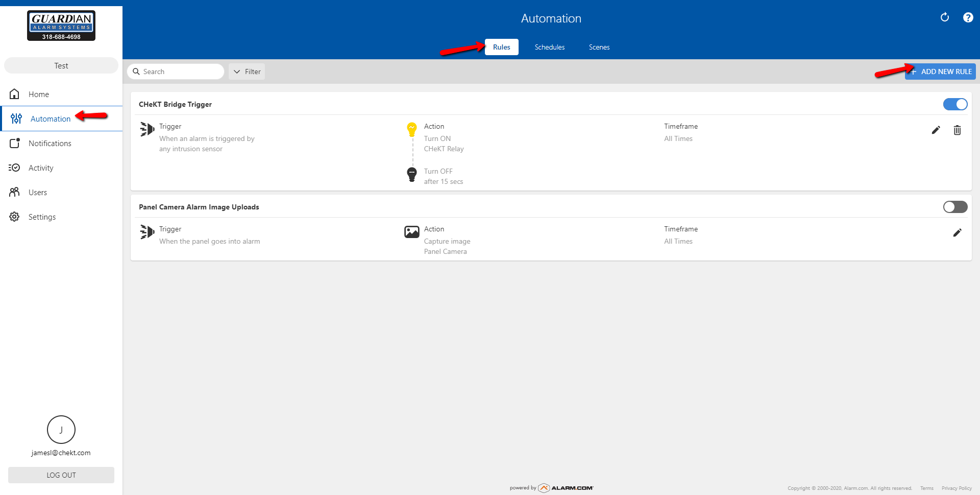Edit the CHeKT Bridge Trigger rule
This screenshot has height=495, width=980.
tap(936, 130)
